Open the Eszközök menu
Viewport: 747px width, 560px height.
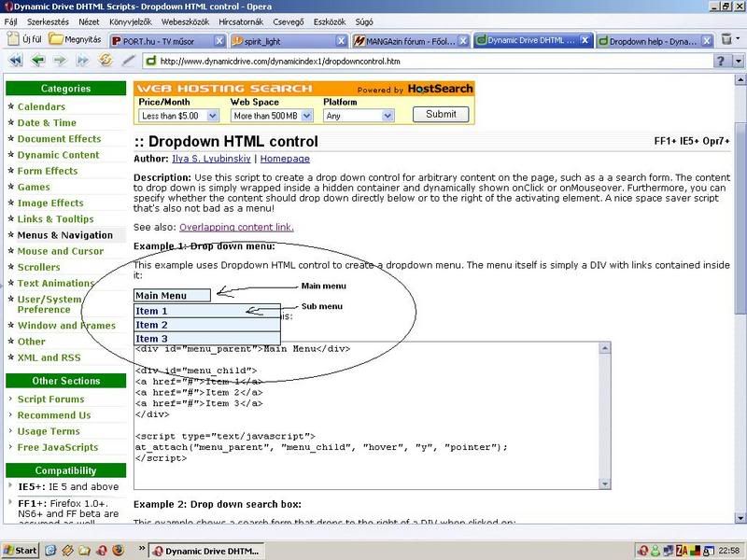(330, 21)
